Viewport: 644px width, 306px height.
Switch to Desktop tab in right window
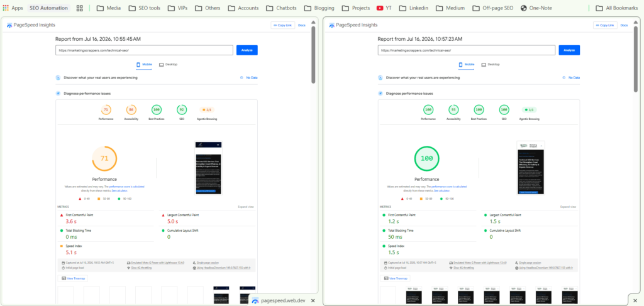point(491,65)
